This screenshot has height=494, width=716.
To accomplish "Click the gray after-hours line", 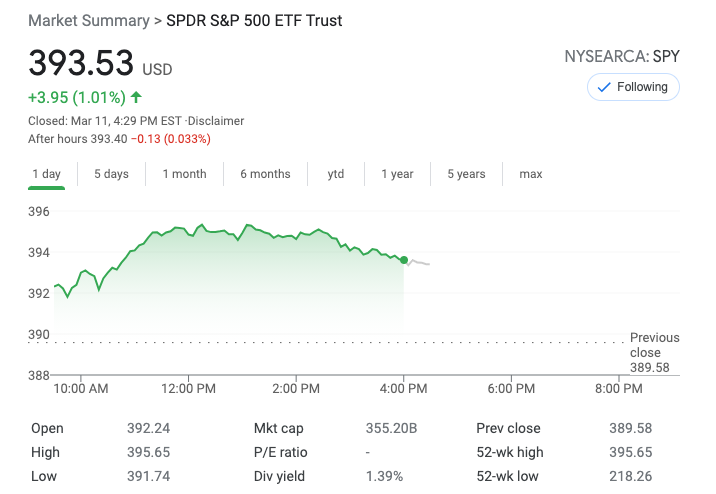I will (x=419, y=262).
